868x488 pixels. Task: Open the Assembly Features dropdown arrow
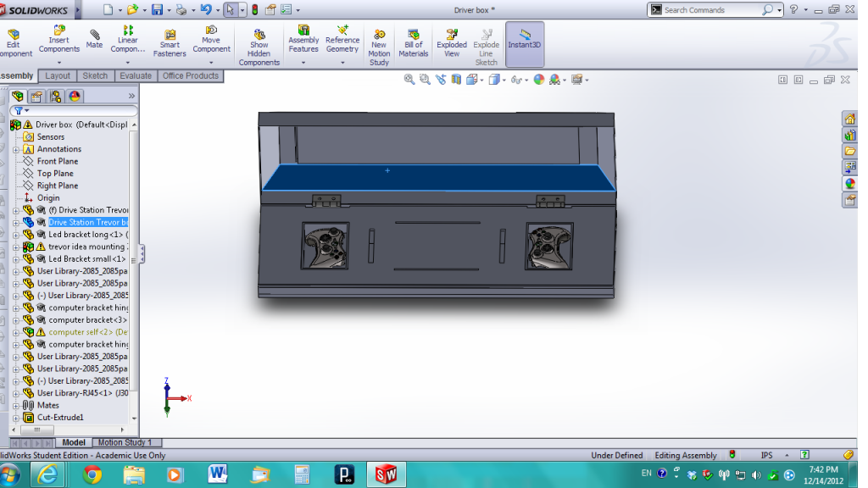[x=303, y=63]
